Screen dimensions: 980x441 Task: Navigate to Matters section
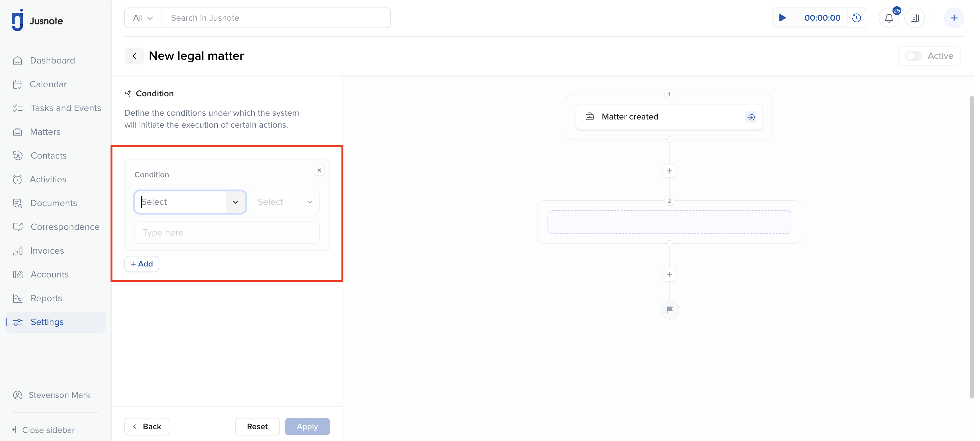[45, 132]
